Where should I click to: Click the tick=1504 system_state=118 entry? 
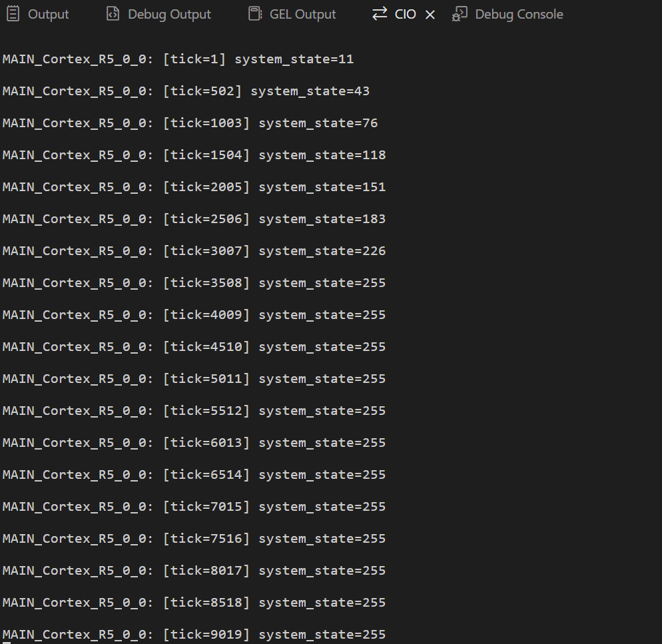(194, 155)
